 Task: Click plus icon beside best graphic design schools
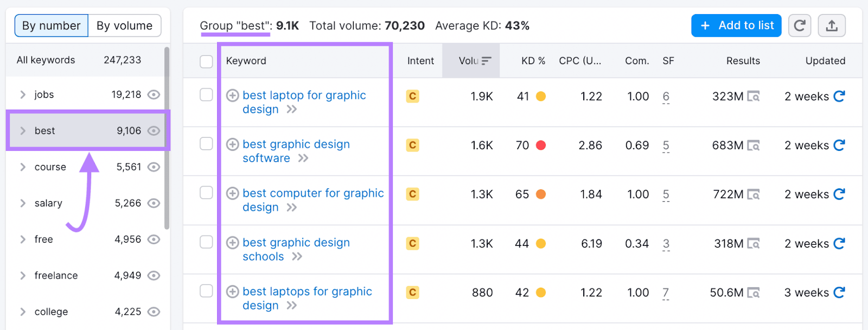(x=232, y=242)
